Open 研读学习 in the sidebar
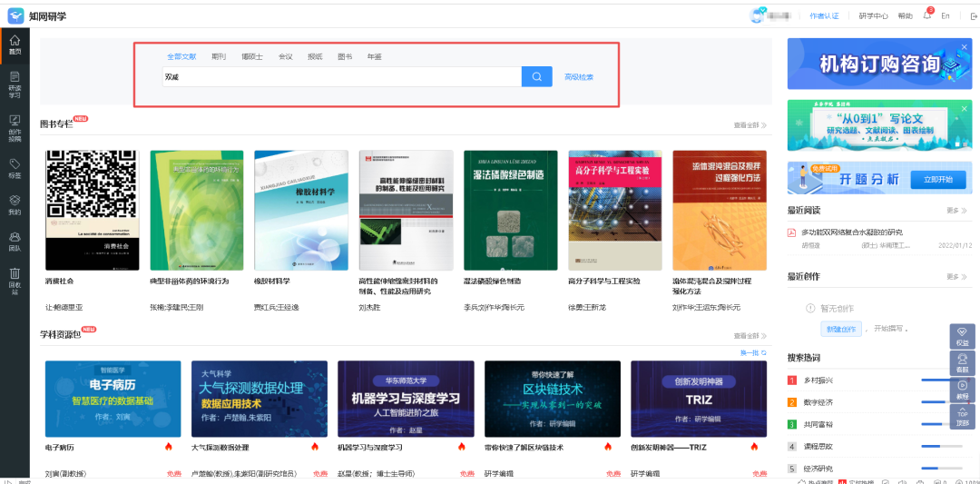The image size is (980, 484). (15, 85)
